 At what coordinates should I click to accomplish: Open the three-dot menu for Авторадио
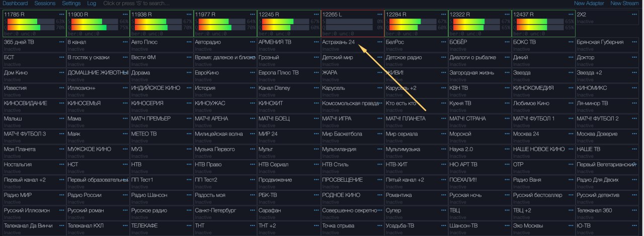pyautogui.click(x=253, y=42)
